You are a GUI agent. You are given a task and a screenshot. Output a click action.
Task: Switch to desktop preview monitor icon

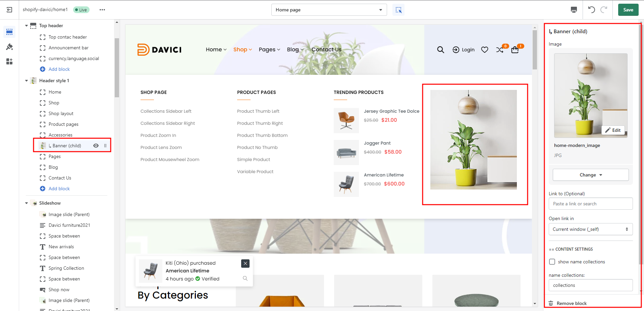tap(574, 10)
